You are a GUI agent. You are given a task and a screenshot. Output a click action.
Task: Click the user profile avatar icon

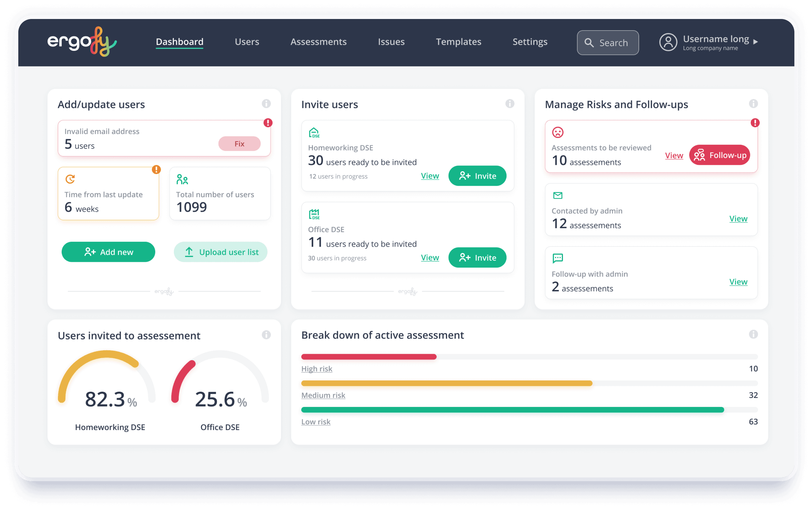tap(668, 42)
